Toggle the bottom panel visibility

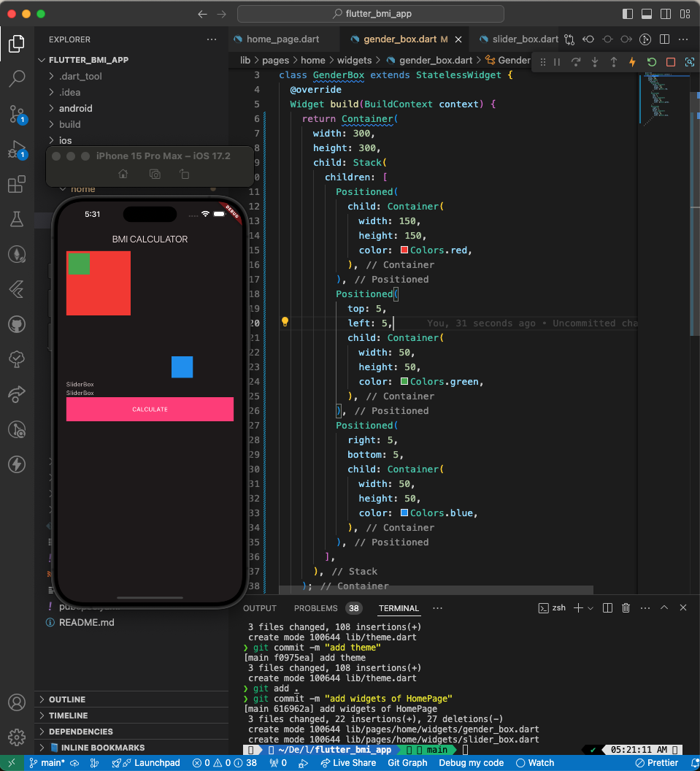(647, 14)
